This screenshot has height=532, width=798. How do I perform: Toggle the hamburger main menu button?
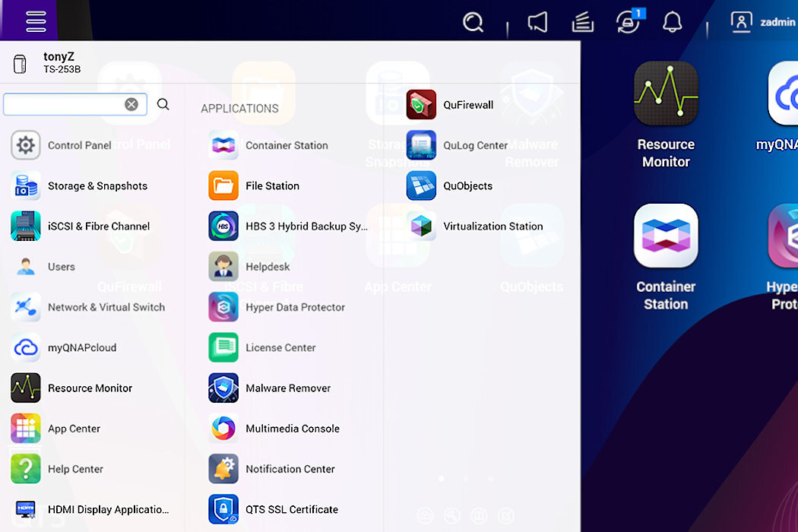(x=36, y=21)
